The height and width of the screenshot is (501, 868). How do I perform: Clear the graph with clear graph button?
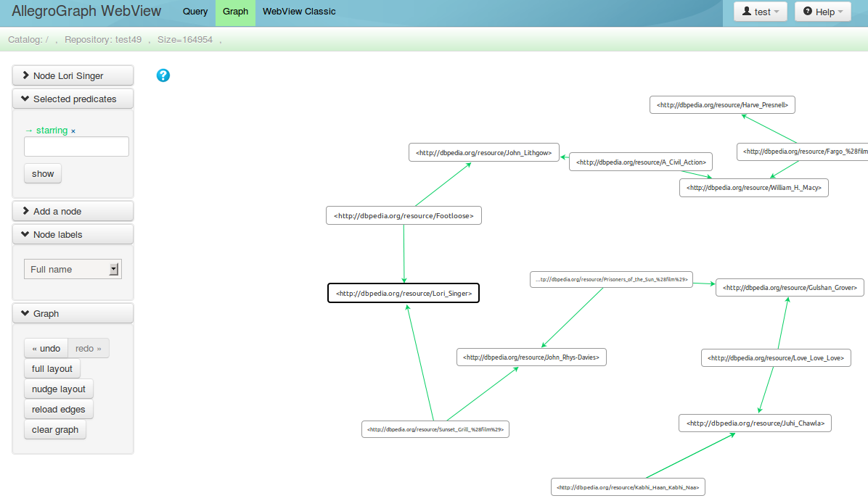point(55,429)
